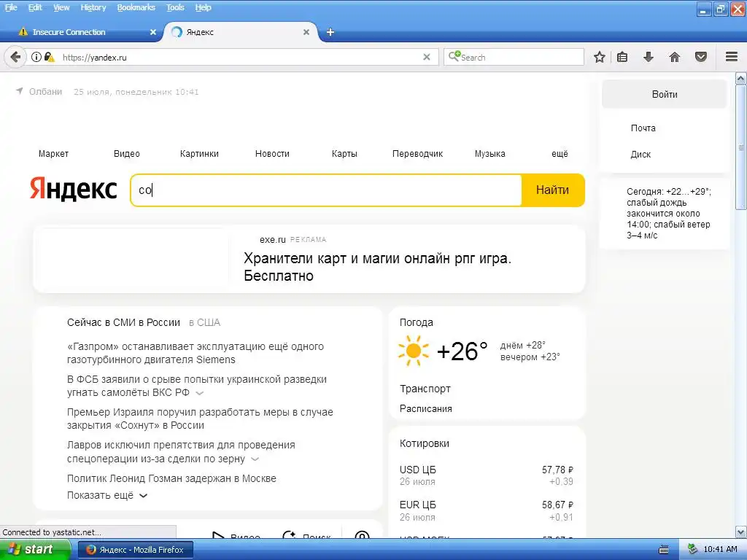Open the Bookmarks menu
The image size is (747, 560).
[x=136, y=7]
